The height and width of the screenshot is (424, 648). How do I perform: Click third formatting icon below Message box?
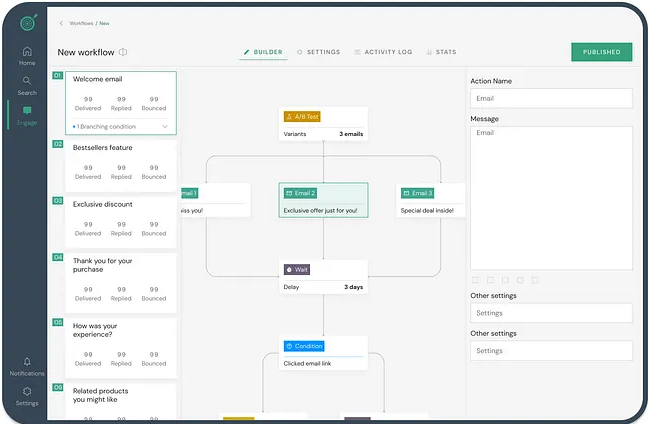tap(505, 280)
